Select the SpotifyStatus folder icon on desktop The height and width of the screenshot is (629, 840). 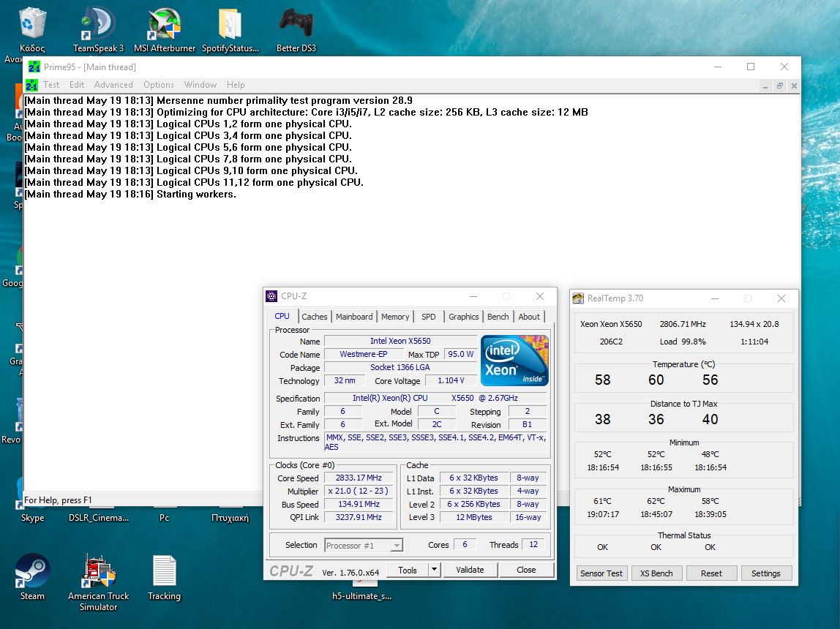tap(230, 23)
